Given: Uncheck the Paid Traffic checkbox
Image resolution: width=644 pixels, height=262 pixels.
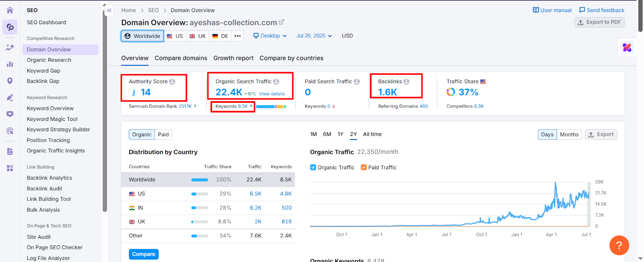Looking at the screenshot, I should (364, 167).
